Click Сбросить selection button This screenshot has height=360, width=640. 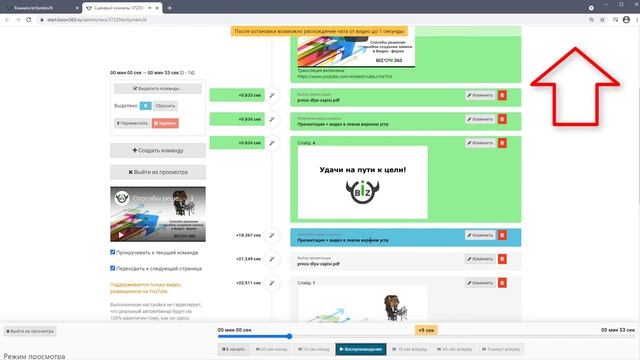coord(165,106)
